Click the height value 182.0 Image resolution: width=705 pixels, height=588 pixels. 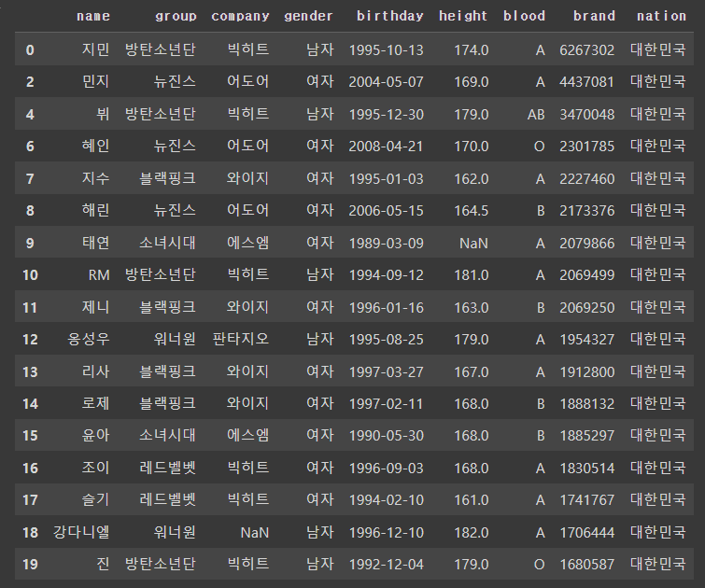472,533
